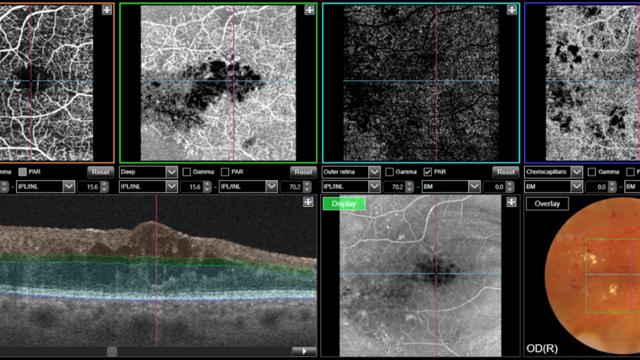Maximize the en face grayscale image panel icon

tap(511, 202)
